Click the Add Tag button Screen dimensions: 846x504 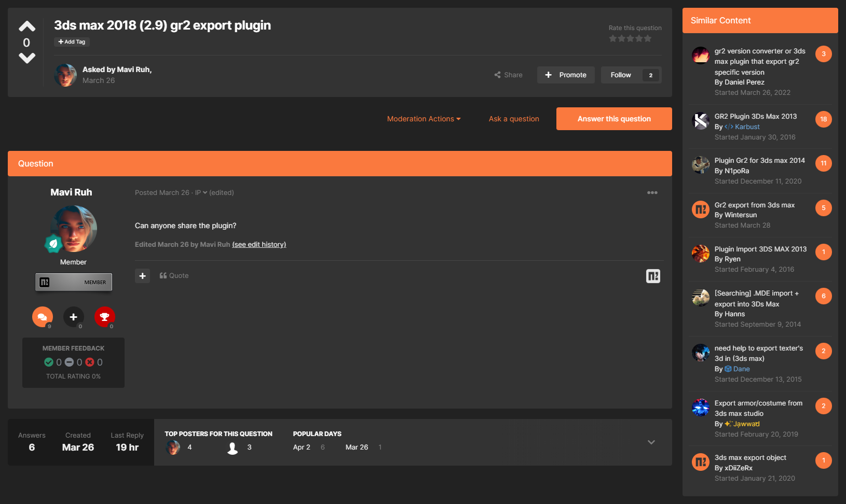click(72, 42)
